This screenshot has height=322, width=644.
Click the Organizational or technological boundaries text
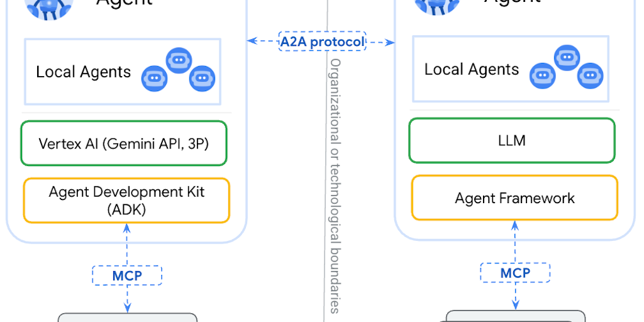tap(335, 186)
